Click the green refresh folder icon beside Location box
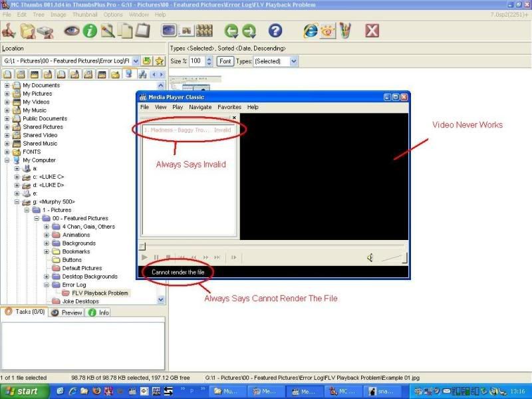532x399 pixels. [x=147, y=61]
